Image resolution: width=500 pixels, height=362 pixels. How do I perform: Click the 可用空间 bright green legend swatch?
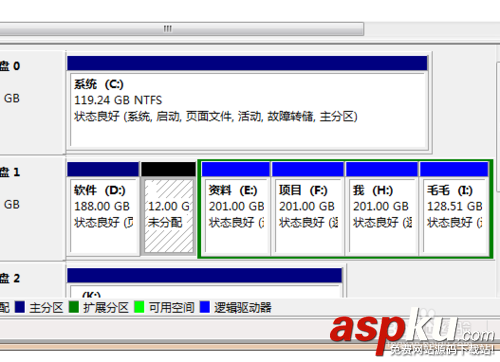[139, 307]
